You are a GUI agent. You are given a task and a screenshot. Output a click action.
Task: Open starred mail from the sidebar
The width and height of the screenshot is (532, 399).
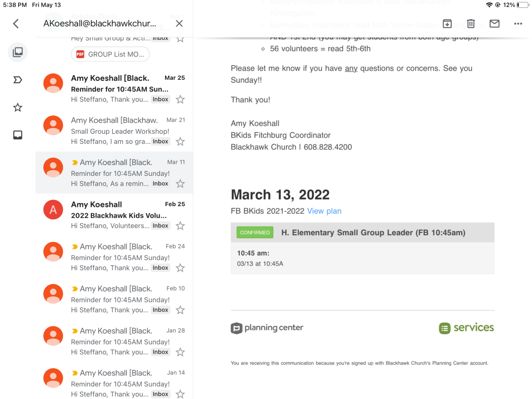18,108
